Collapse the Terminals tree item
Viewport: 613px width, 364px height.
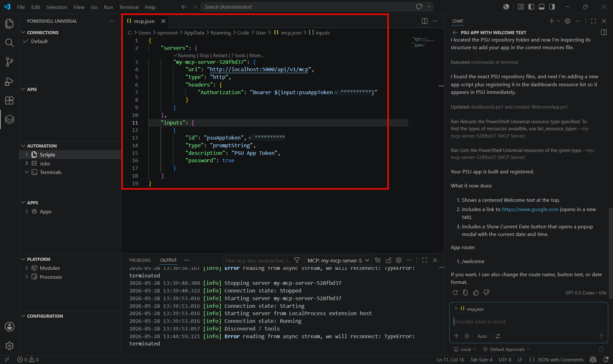27,172
